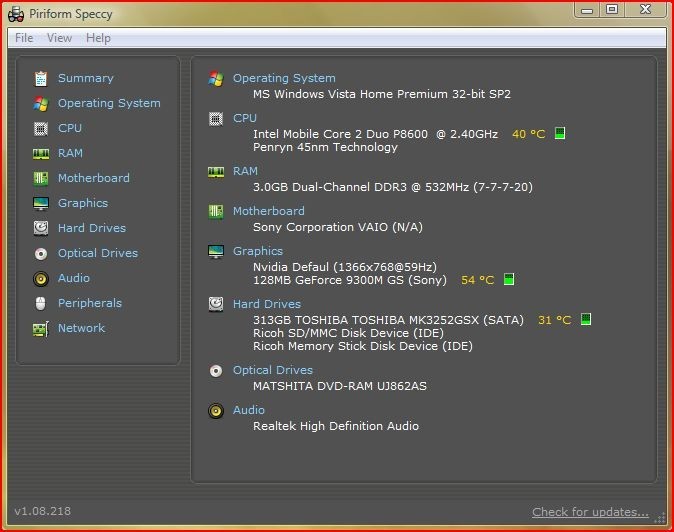Click the 31 °C hard drive temperature
The width and height of the screenshot is (674, 532).
(554, 320)
